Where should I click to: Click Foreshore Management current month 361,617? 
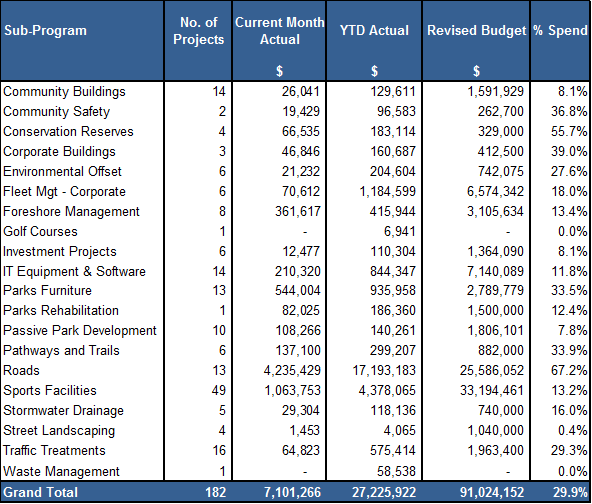(x=298, y=211)
